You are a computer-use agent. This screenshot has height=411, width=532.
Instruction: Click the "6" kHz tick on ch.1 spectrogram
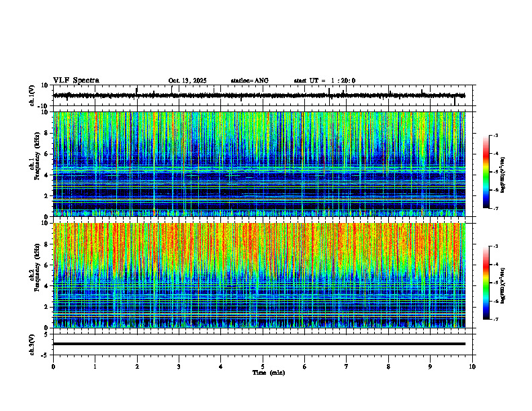pyautogui.click(x=46, y=154)
